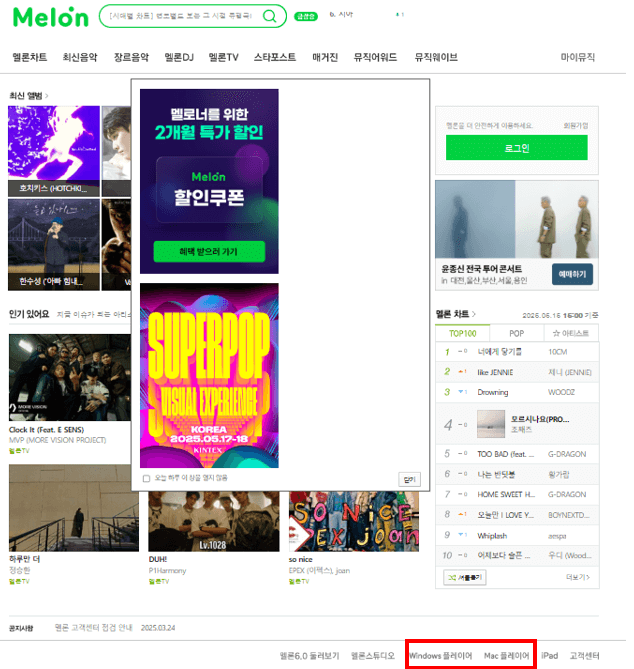Open the 한수성 album thumbnail
This screenshot has width=634, height=669.
[54, 244]
